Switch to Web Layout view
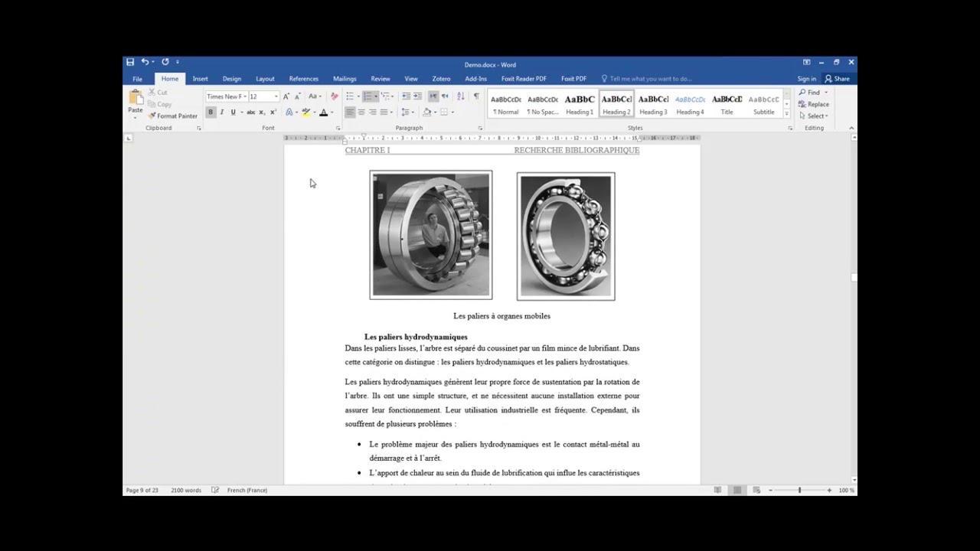 pyautogui.click(x=756, y=491)
